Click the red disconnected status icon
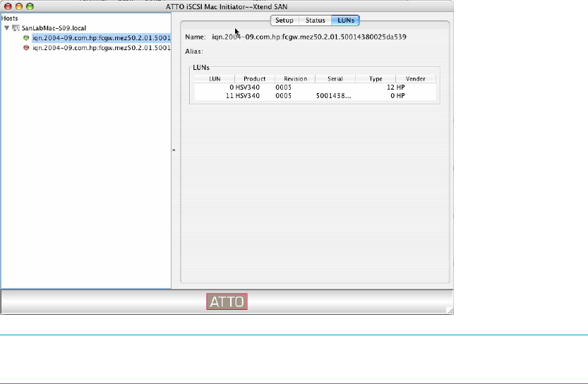The height and width of the screenshot is (384, 588). (x=26, y=47)
